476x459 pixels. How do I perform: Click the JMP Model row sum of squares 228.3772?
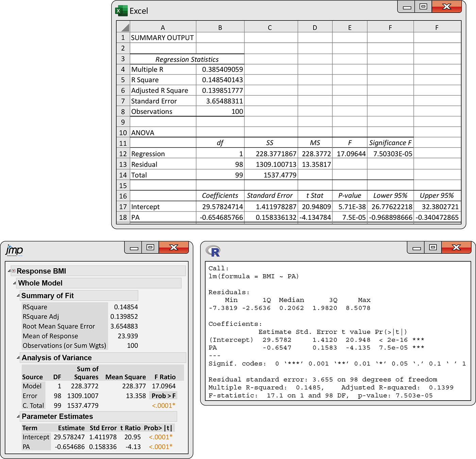tap(85, 386)
